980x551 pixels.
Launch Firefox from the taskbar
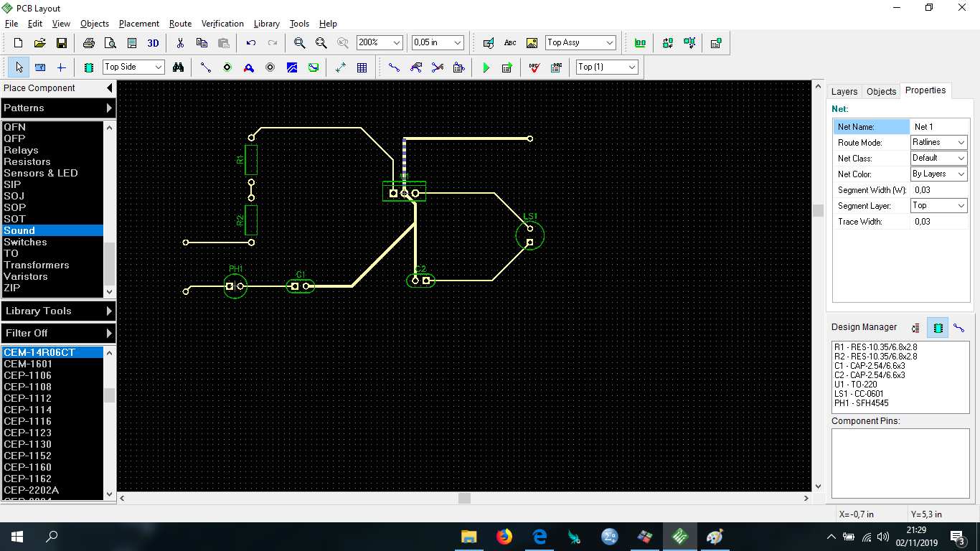[504, 536]
